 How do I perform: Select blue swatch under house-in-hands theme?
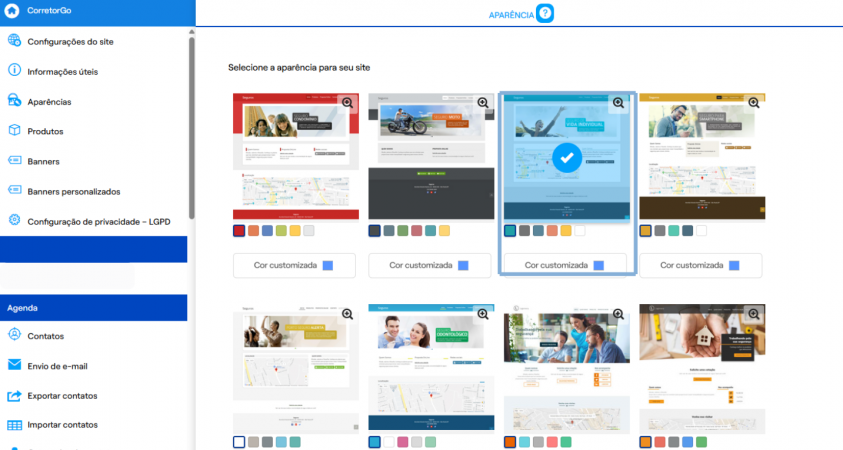coord(688,442)
